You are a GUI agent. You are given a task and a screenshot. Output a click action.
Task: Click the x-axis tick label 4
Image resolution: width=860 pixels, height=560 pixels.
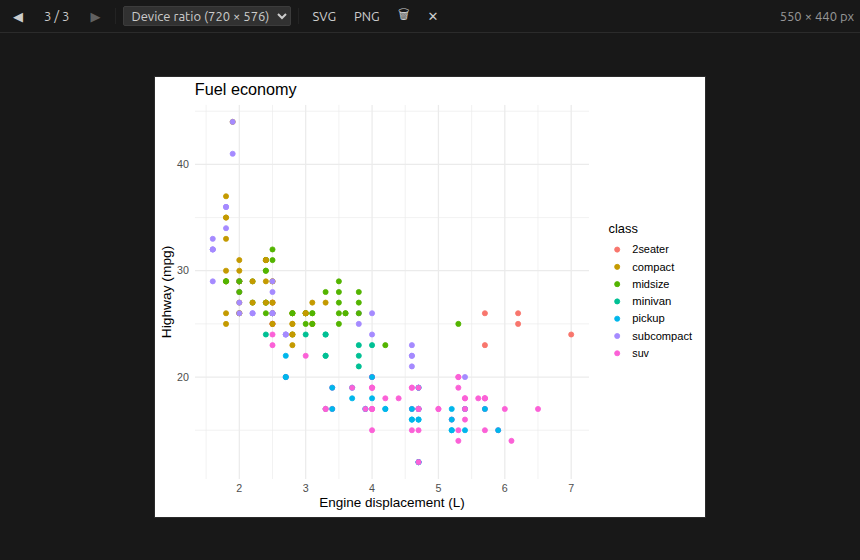click(x=372, y=488)
